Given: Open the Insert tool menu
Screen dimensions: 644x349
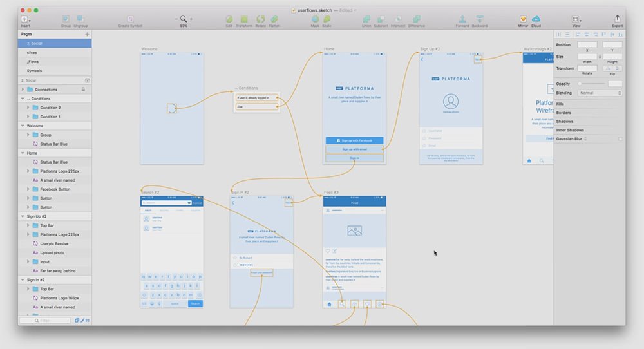Looking at the screenshot, I should (24, 19).
